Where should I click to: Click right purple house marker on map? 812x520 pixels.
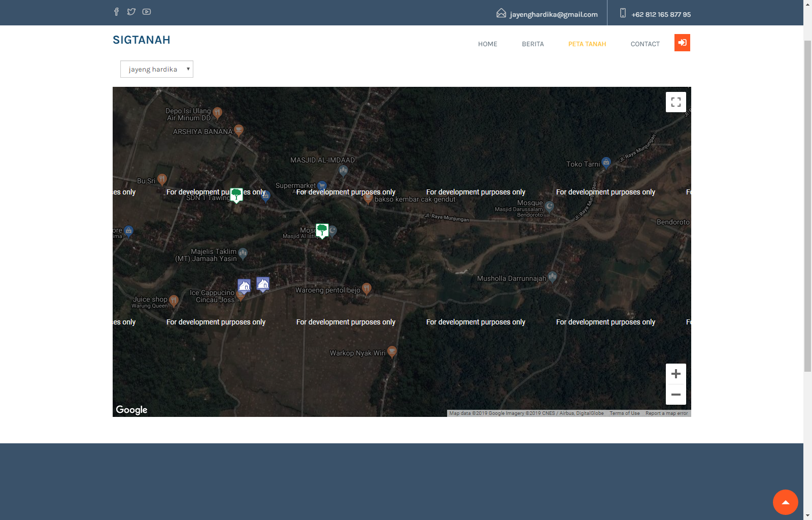[263, 284]
